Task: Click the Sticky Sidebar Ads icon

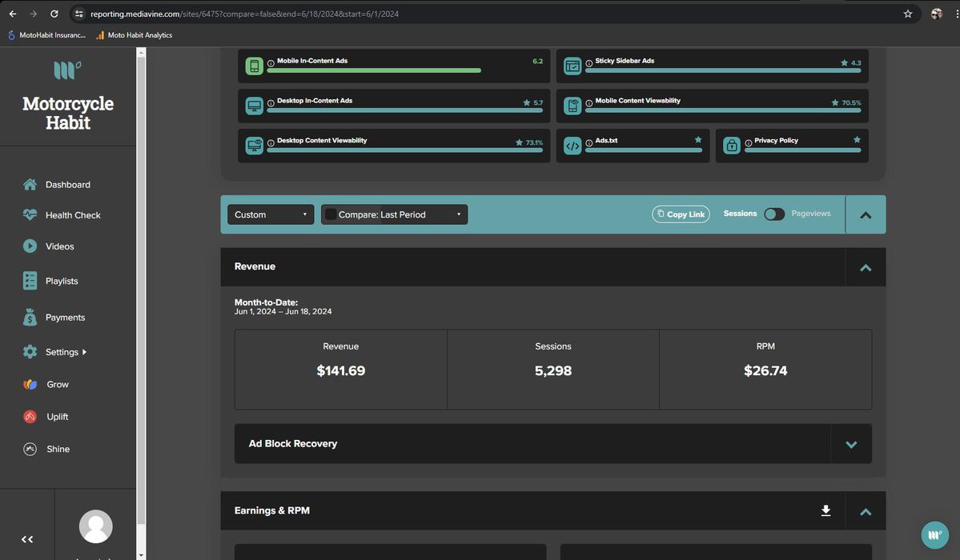Action: pos(572,66)
